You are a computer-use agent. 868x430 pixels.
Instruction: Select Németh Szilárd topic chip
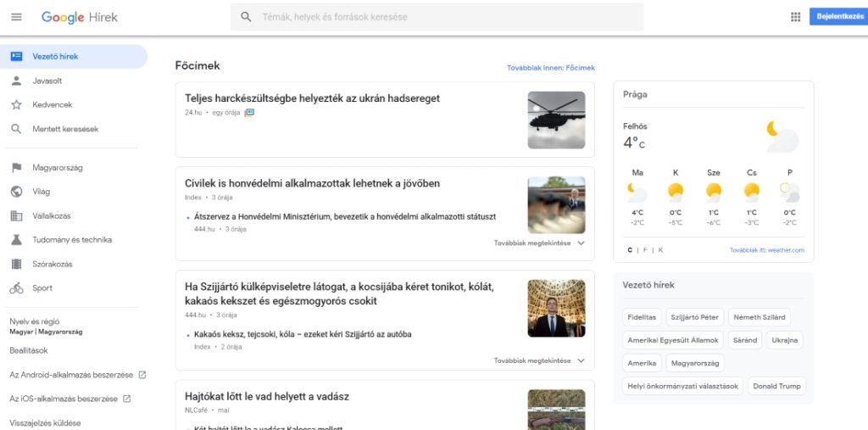[x=759, y=317]
